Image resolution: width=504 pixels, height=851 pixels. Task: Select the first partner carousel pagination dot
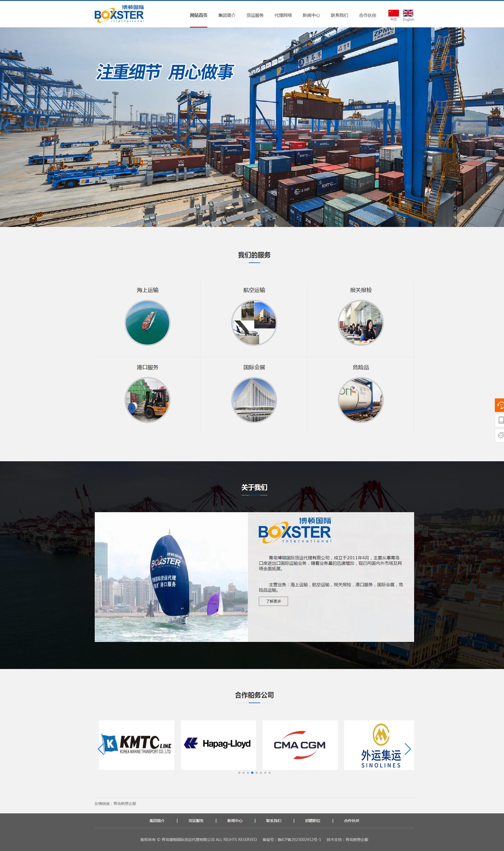click(x=239, y=772)
